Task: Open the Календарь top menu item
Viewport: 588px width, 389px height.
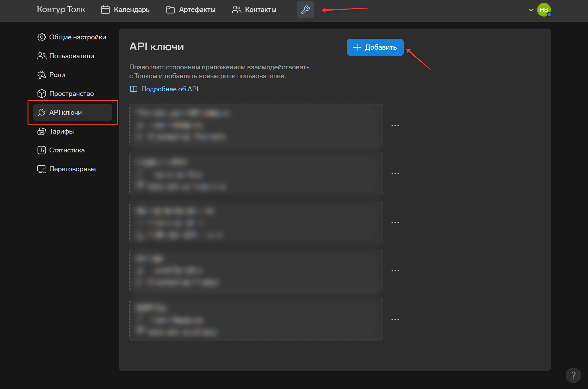Action: click(x=125, y=10)
